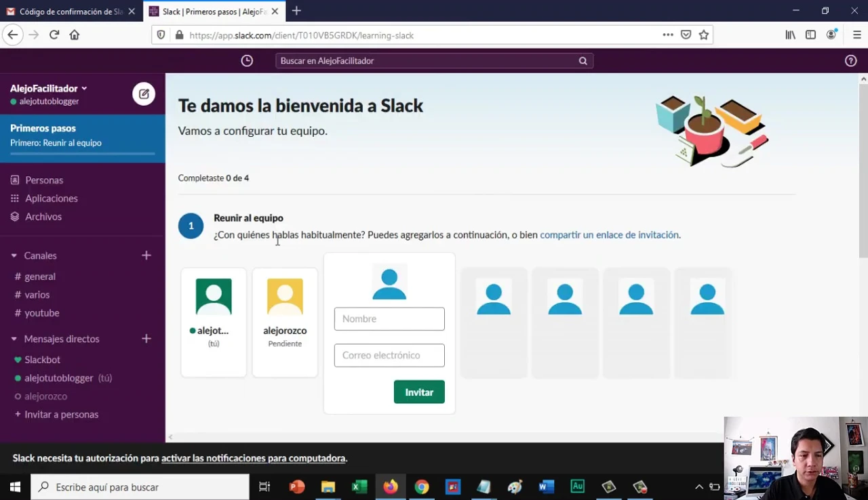Click compartir un enlace de invitación link
This screenshot has width=868, height=500.
click(x=609, y=235)
